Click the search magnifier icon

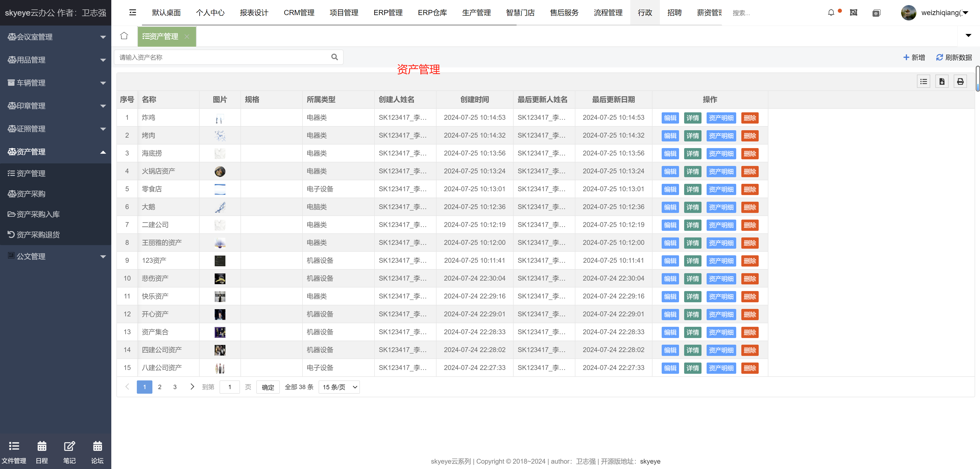(334, 57)
